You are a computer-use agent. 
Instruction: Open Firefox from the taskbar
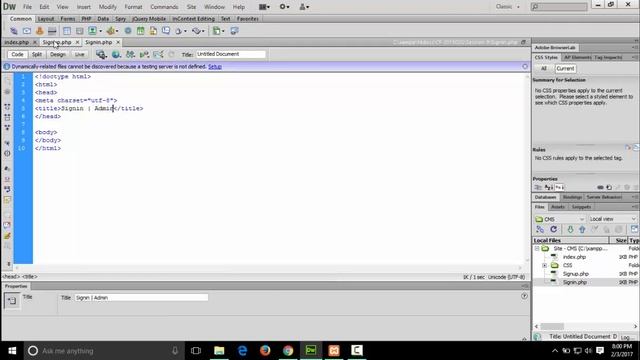pos(265,351)
